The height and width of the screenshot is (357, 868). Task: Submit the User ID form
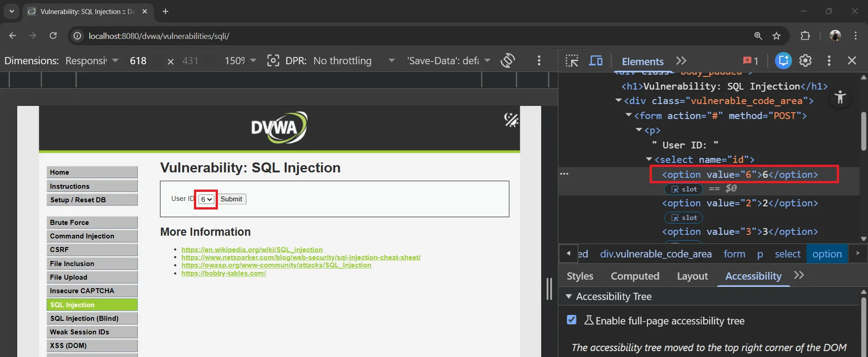coord(231,199)
